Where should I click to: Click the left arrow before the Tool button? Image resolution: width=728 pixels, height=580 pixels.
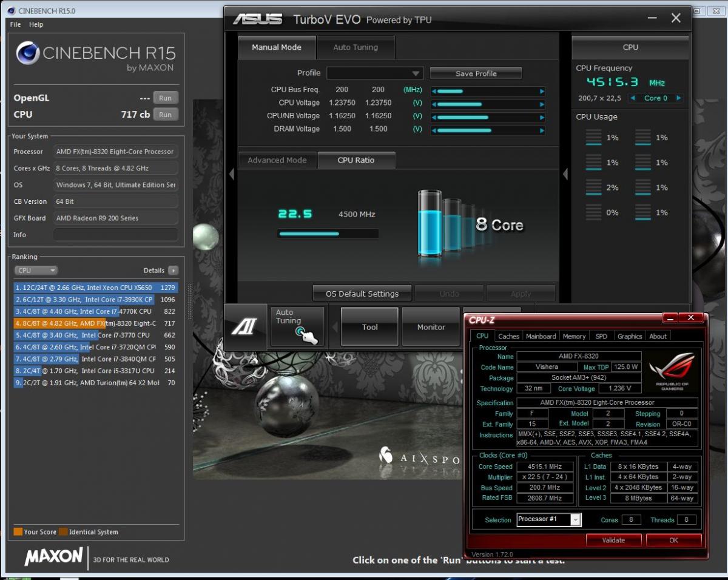[334, 327]
